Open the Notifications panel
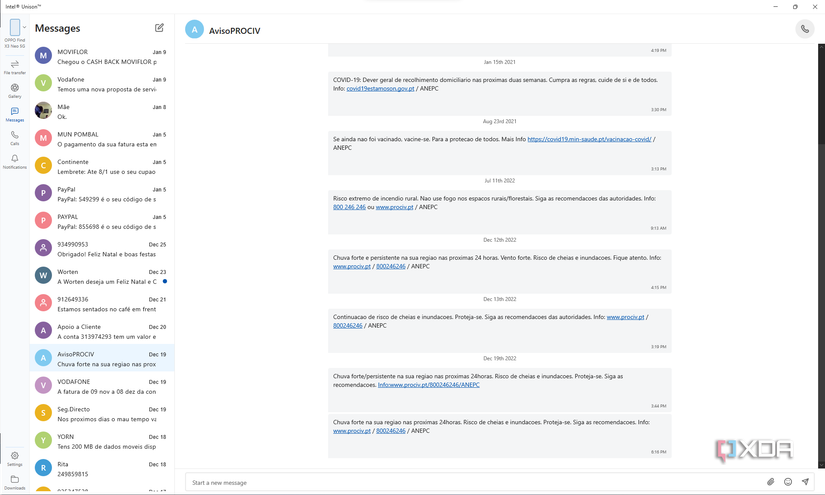The height and width of the screenshot is (495, 825). [x=14, y=161]
